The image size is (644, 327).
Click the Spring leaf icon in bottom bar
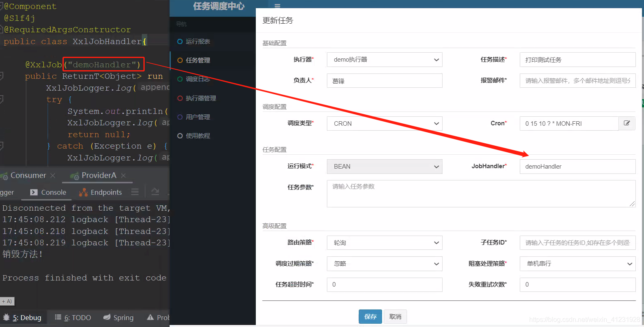(107, 317)
